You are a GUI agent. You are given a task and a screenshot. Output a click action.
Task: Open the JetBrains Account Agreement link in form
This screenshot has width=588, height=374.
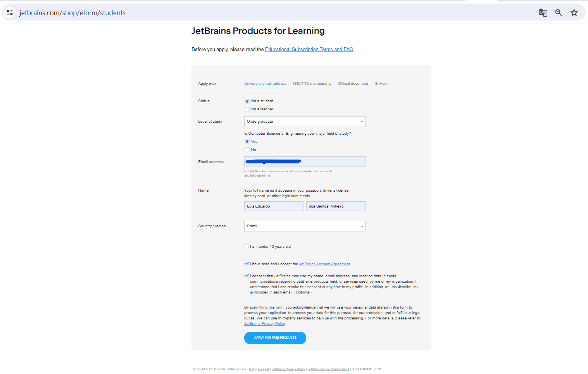click(x=324, y=264)
